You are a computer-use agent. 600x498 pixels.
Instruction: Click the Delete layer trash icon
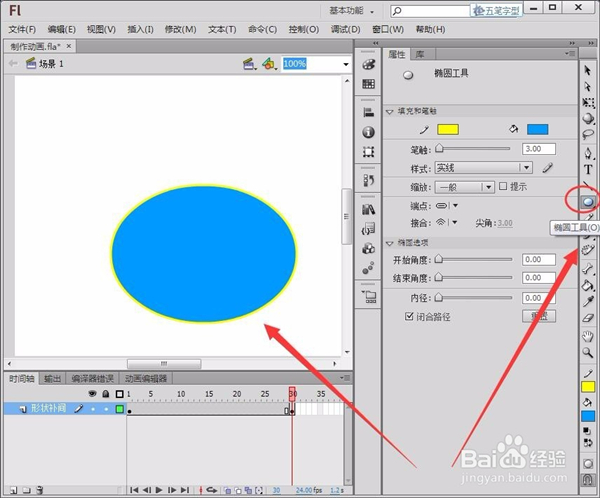pyautogui.click(x=40, y=490)
